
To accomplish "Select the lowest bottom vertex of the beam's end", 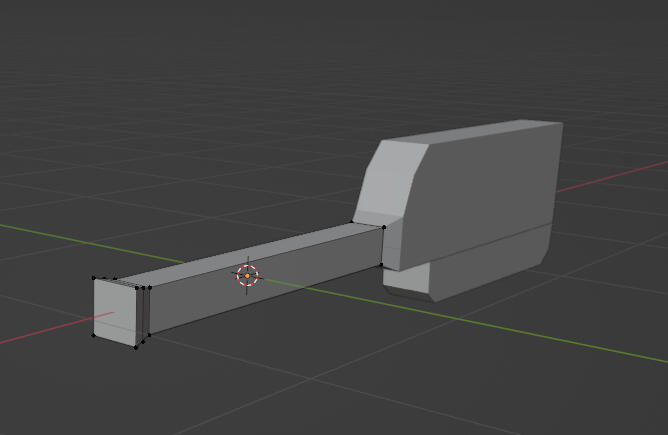I will click(136, 348).
